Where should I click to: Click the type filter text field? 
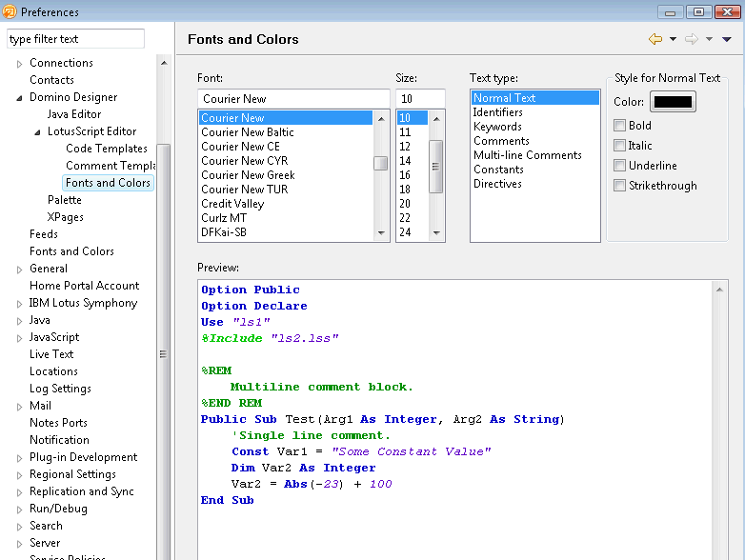[75, 39]
